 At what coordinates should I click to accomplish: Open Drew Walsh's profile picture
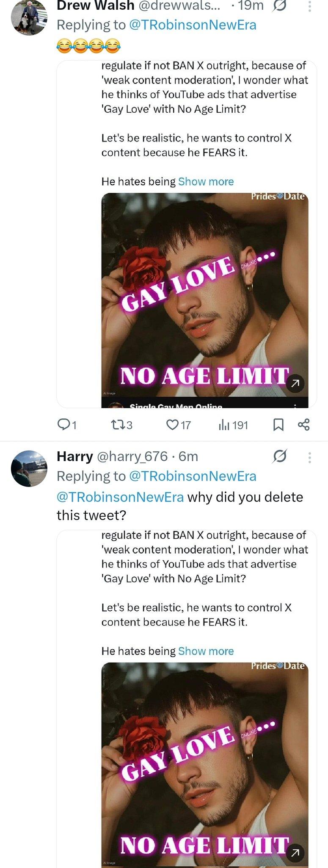[28, 17]
